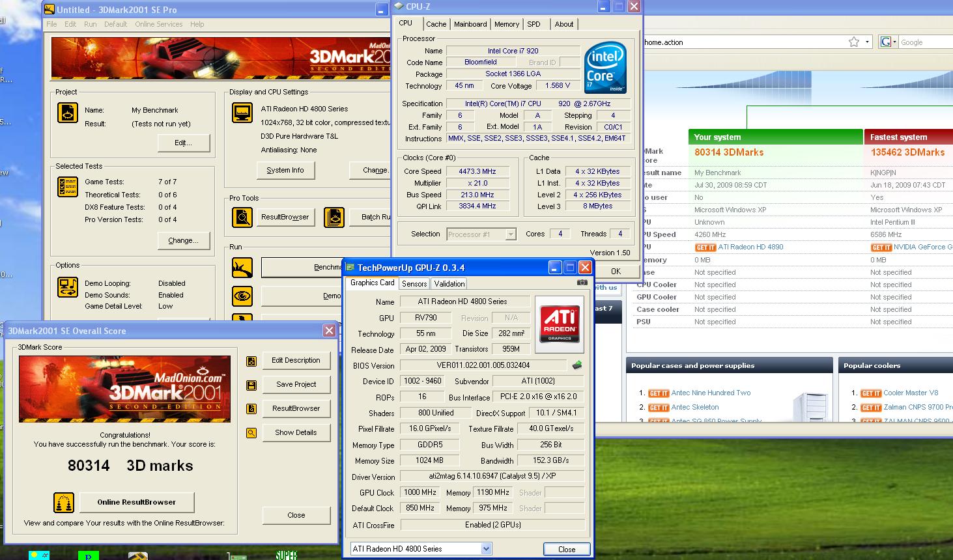
Task: Click GET IT badge for Cooler Master V8
Action: 871,393
